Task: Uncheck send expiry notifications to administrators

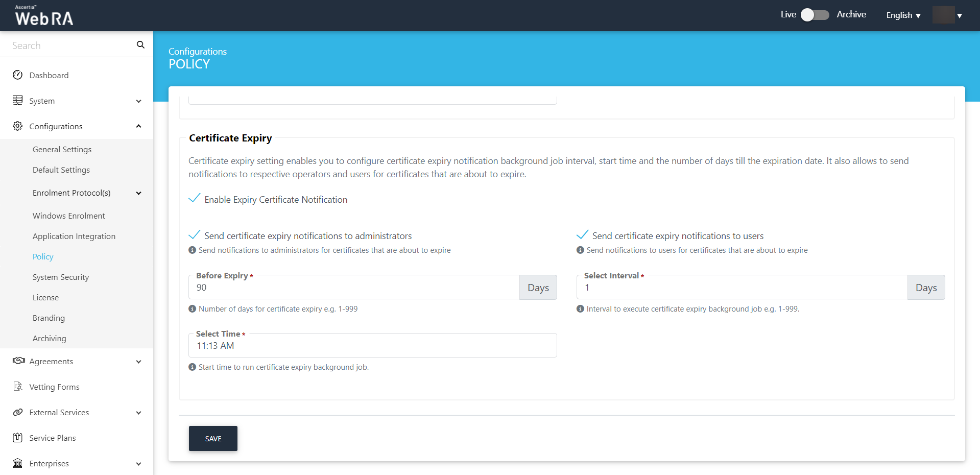Action: [x=195, y=235]
